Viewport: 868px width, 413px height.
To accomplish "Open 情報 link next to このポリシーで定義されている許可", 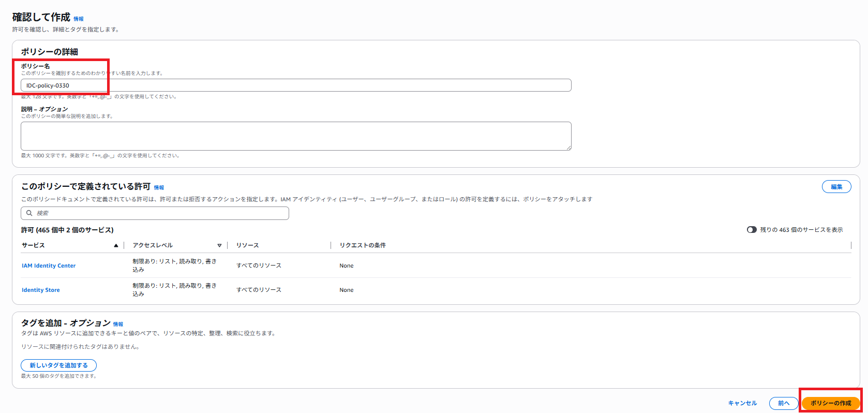I will point(159,188).
